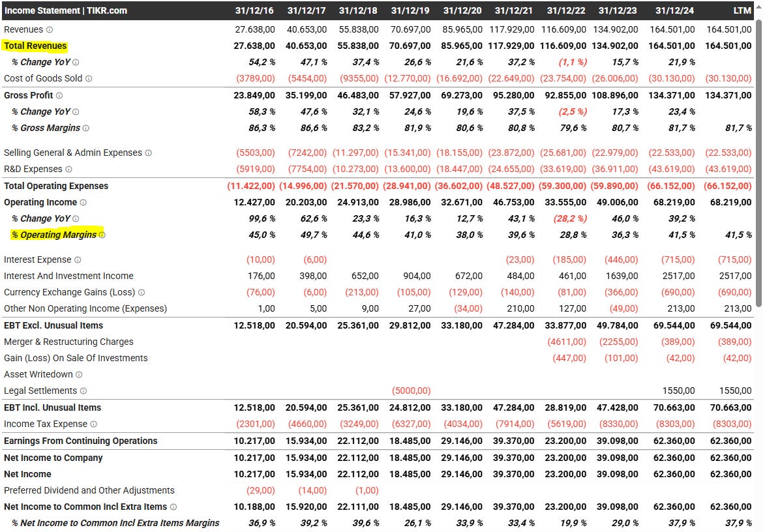Click the info icon beside Revenues
The width and height of the screenshot is (765, 532).
[50, 30]
